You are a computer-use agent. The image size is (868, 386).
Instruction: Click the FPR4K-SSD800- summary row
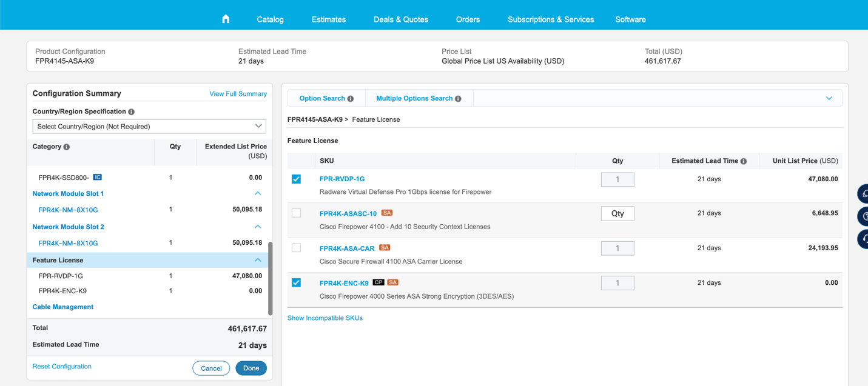pos(149,178)
